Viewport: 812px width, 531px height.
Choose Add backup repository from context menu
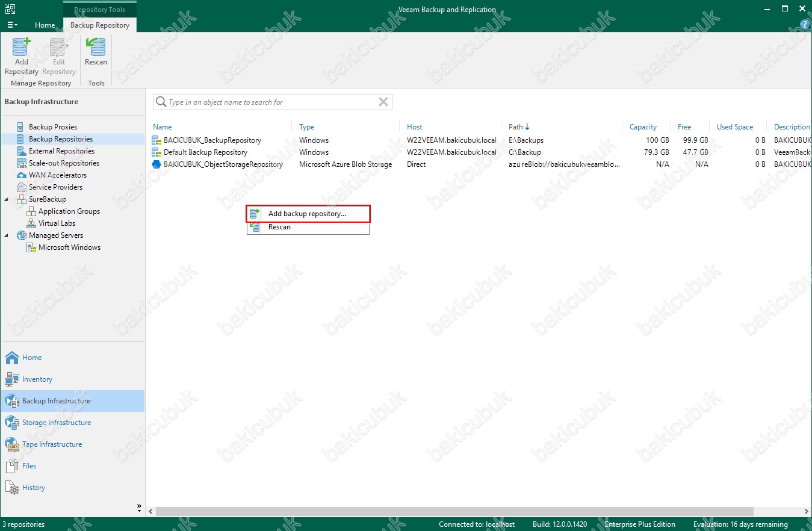[308, 214]
